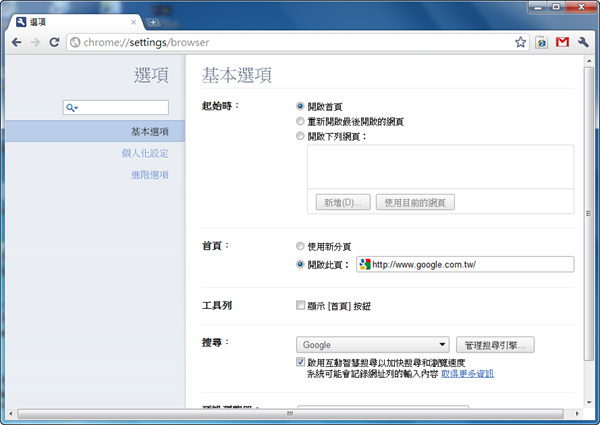Click the vertical scrollbar thumb
Image resolution: width=600 pixels, height=425 pixels.
coord(589,213)
